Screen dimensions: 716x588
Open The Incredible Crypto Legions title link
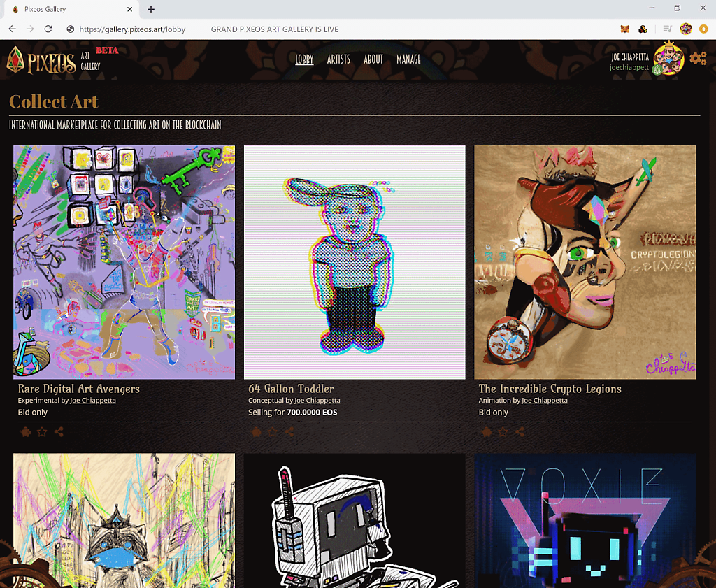[x=550, y=389]
